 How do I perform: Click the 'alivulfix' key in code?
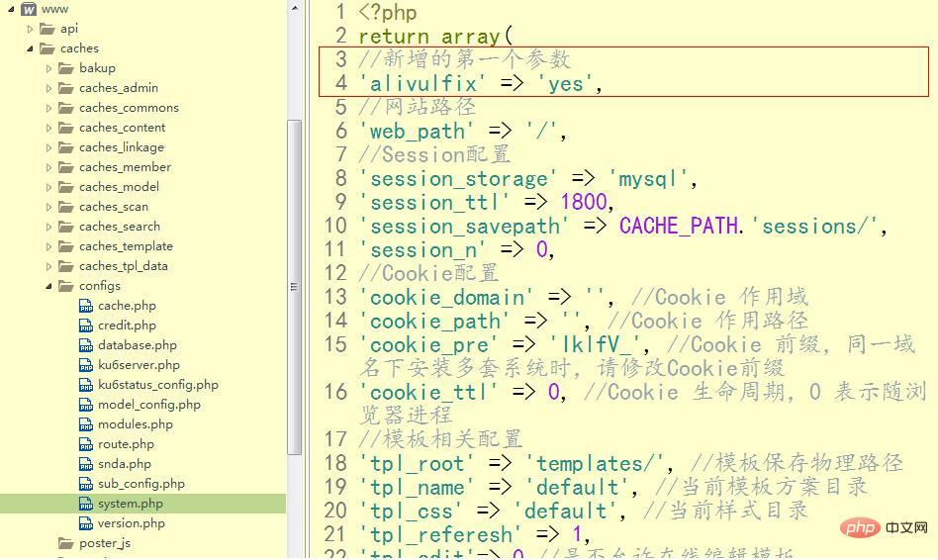click(422, 83)
